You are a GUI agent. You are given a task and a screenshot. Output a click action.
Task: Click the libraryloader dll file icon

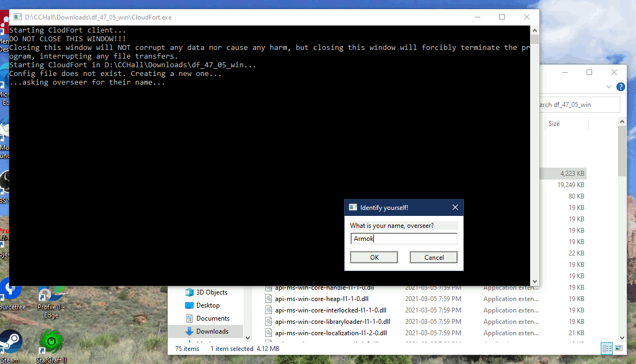pyautogui.click(x=269, y=322)
